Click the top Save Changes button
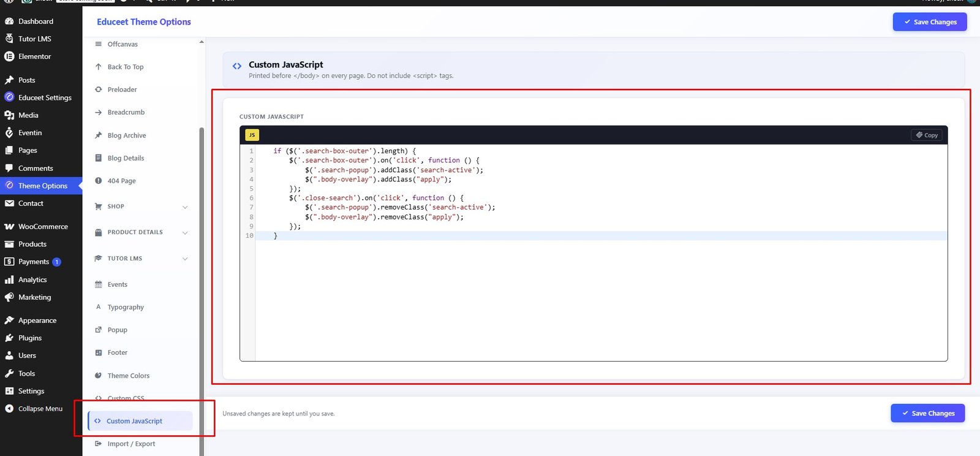 [930, 22]
